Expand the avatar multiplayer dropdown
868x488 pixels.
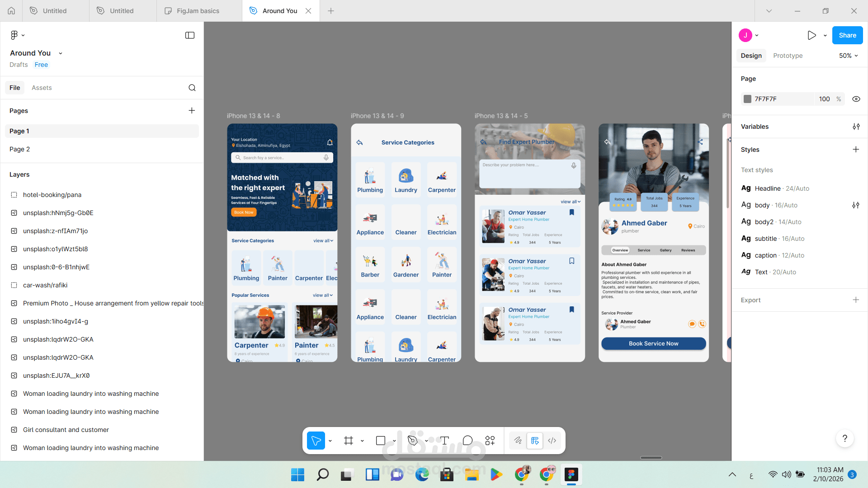757,35
